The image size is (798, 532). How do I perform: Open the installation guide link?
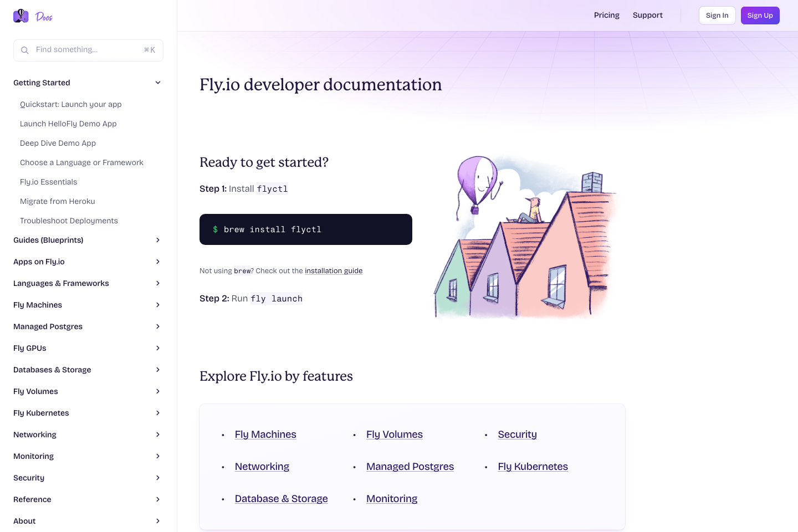click(334, 270)
